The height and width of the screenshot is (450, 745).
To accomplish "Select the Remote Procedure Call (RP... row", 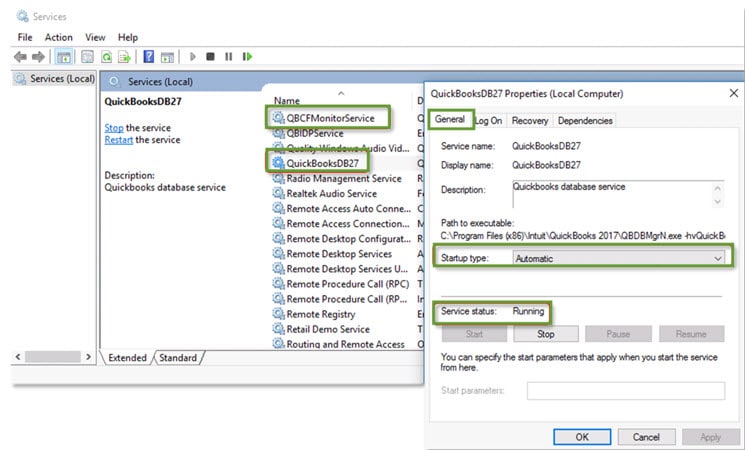I will (x=342, y=299).
